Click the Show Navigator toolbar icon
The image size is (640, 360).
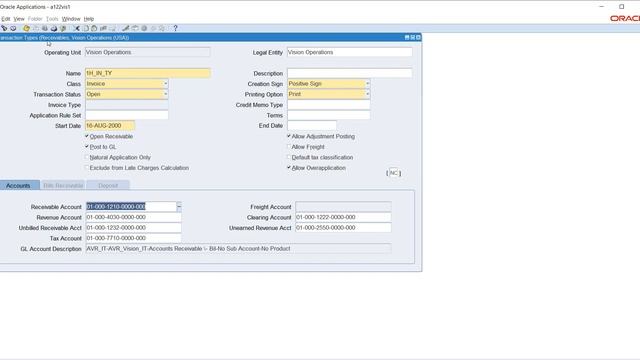pos(13,28)
